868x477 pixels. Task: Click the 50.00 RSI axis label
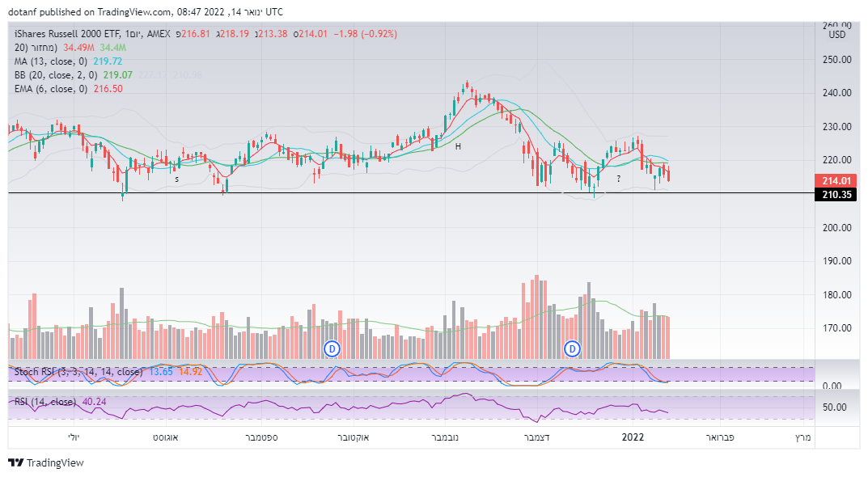[835, 407]
